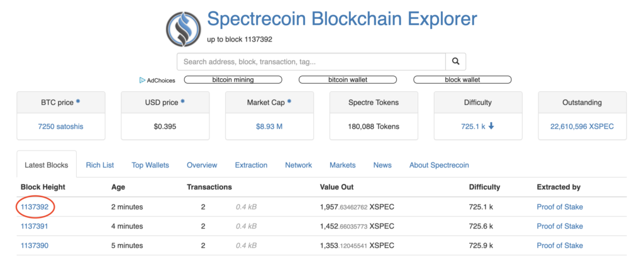Image resolution: width=644 pixels, height=260 pixels.
Task: Click the up to block 1137392 subtitle
Action: (x=240, y=40)
